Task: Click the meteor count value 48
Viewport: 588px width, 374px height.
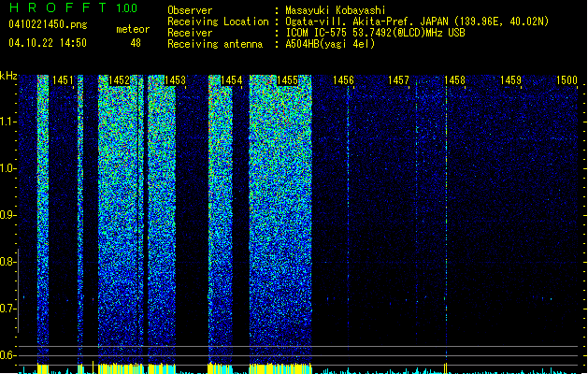Action: (136, 43)
